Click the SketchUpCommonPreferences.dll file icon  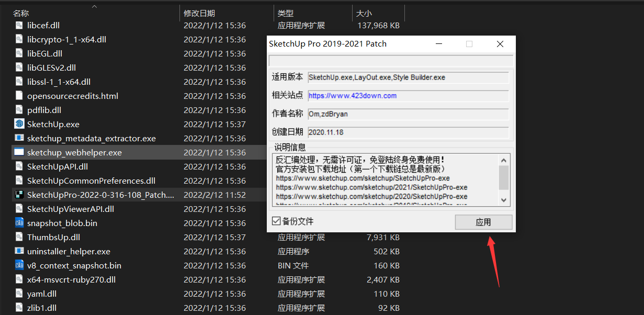pos(19,181)
